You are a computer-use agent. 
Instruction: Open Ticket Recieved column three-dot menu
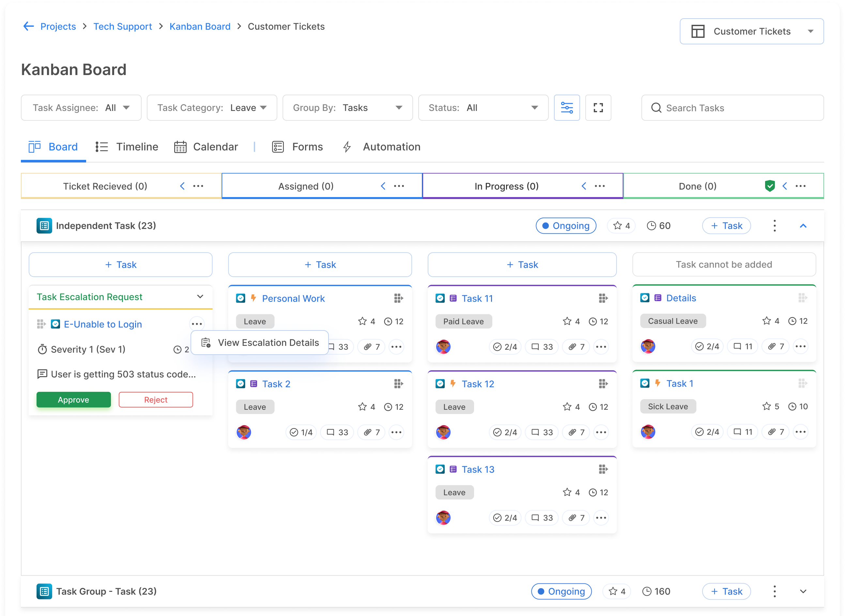pyautogui.click(x=198, y=186)
